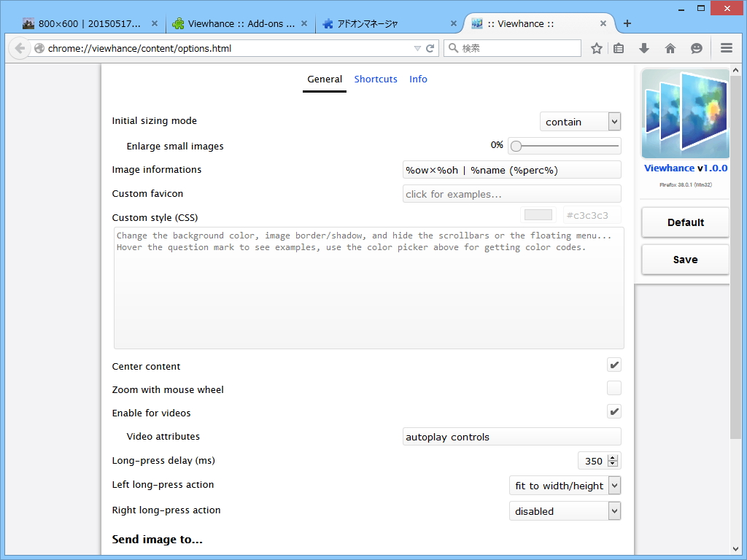Screen dimensions: 747x560
Task: Open the Initial sizing mode dropdown
Action: 580,121
